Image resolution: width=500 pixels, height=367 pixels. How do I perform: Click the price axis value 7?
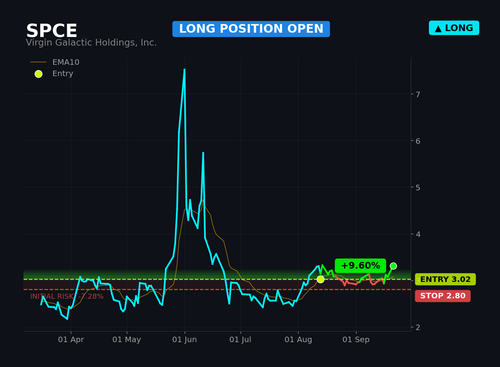418,95
